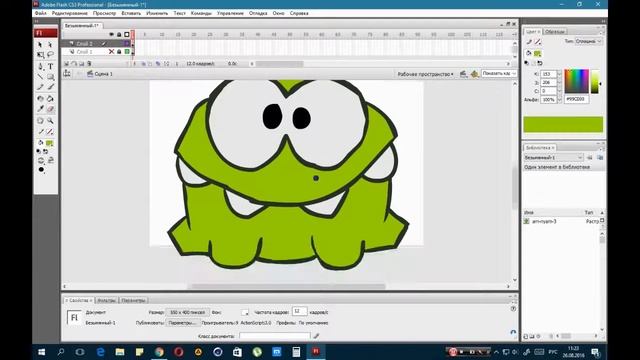Select the Eraser tool
This screenshot has width=640, height=360.
pos(50,109)
